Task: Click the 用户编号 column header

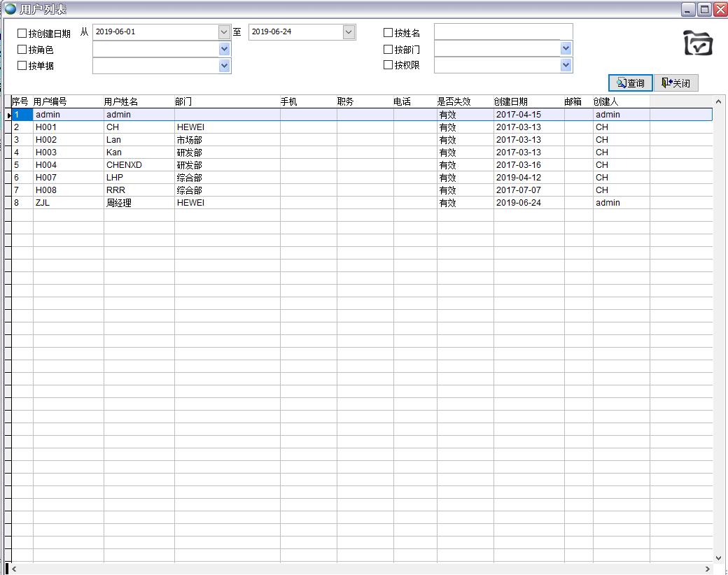Action: pos(68,101)
